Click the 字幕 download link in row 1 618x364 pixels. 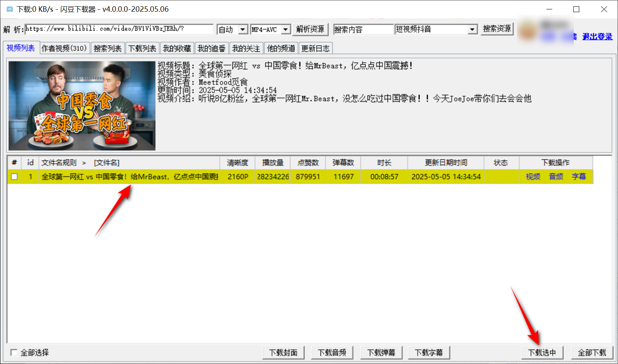pos(579,177)
